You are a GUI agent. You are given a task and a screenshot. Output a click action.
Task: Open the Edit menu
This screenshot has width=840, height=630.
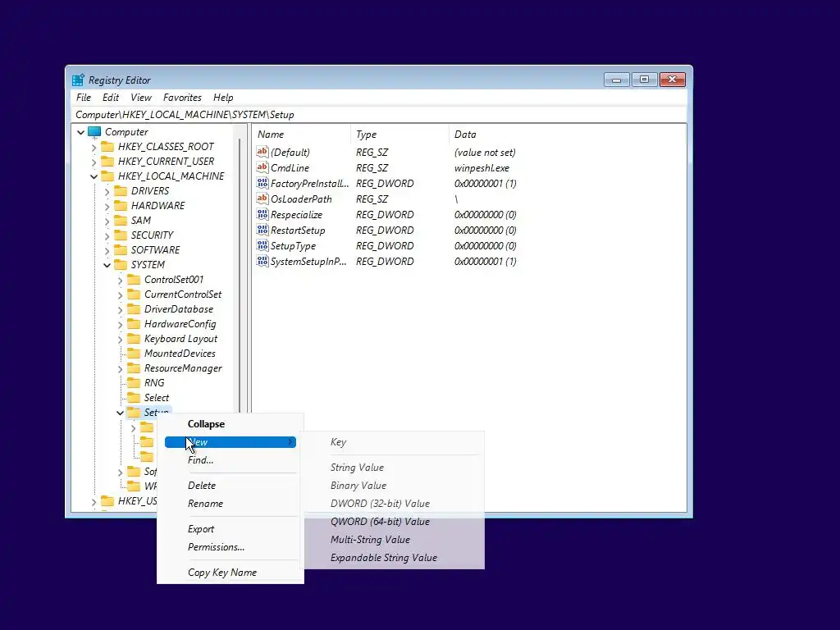[111, 98]
